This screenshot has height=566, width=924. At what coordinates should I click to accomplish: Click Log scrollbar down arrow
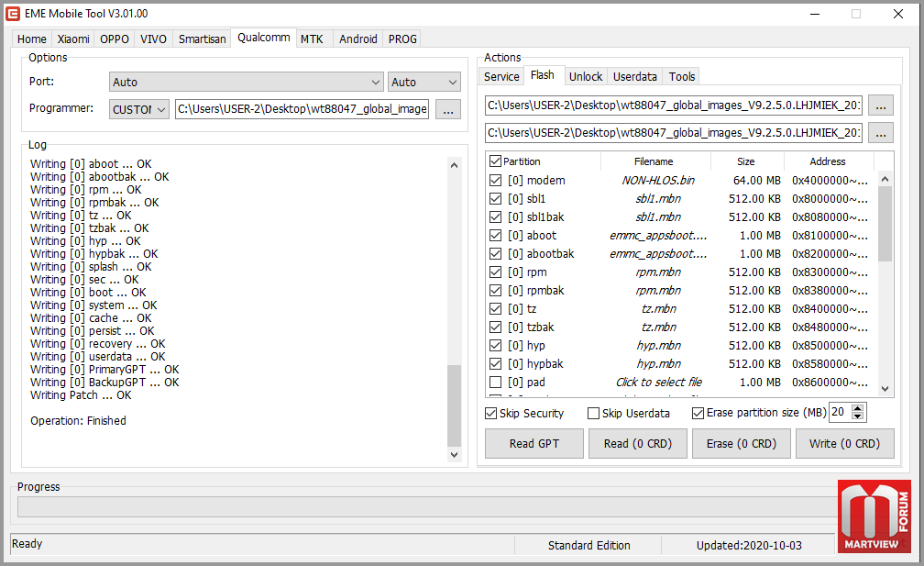point(454,455)
